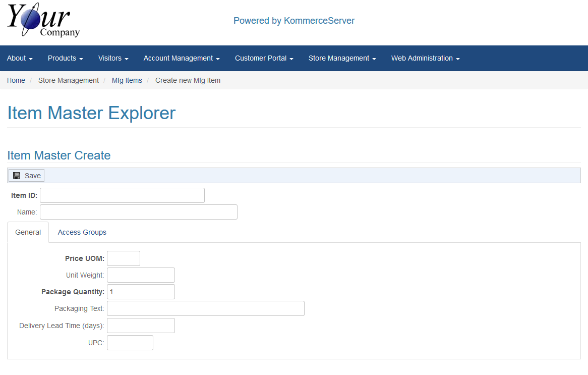Click the Unit Weight input
Screen dimensions: 588x375
point(141,275)
